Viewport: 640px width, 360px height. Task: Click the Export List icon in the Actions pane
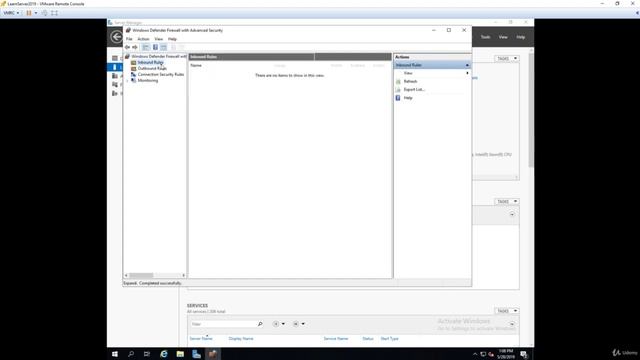pyautogui.click(x=398, y=90)
